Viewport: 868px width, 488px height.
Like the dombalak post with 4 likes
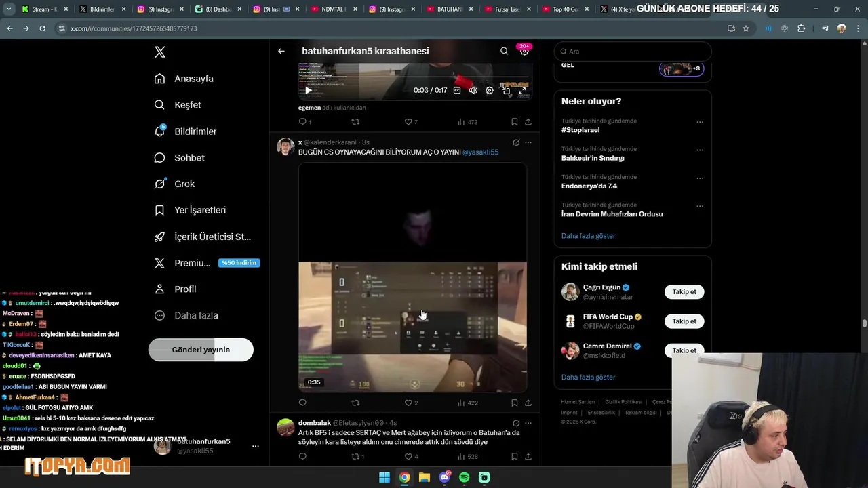click(411, 457)
